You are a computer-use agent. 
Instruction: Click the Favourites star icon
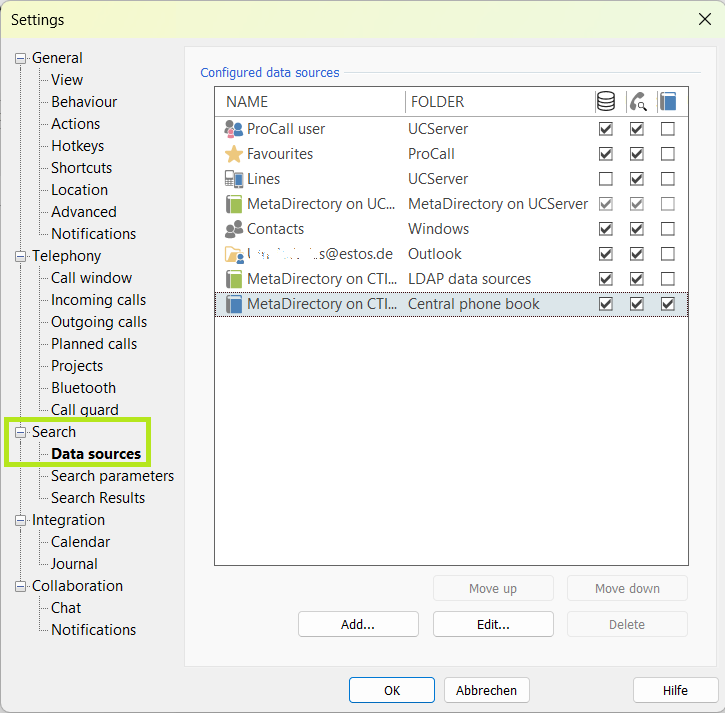click(233, 154)
